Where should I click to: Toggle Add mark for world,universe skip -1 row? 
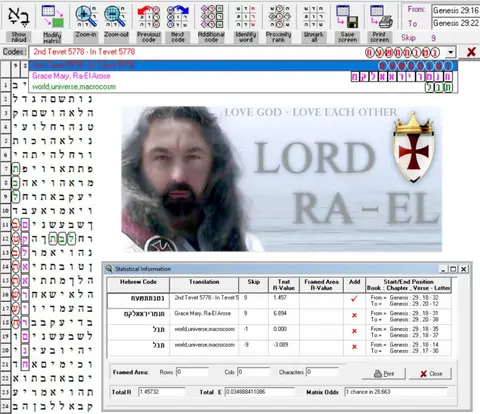[x=354, y=331]
